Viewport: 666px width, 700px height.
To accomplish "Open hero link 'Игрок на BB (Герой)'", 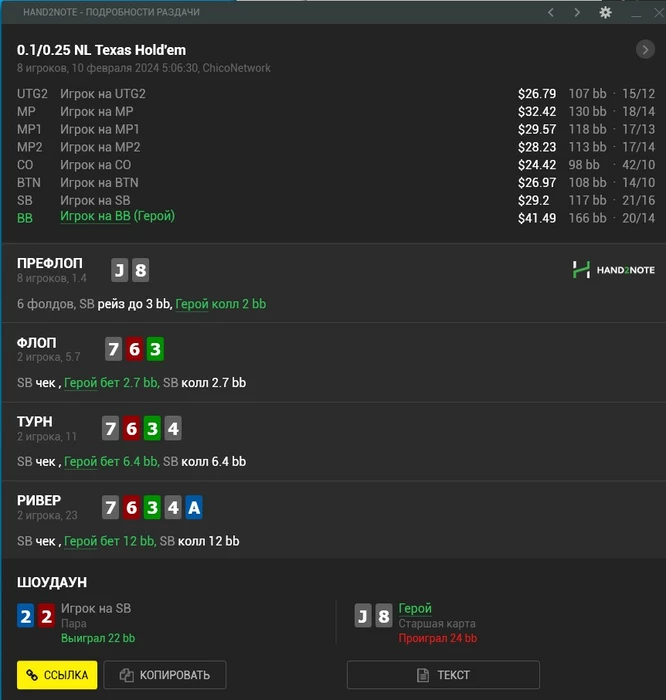I will tap(117, 216).
